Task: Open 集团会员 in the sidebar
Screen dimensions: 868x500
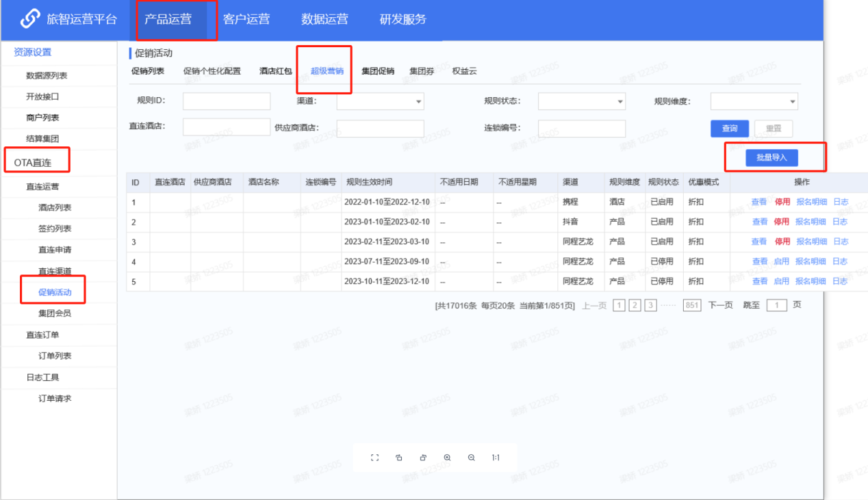Action: (x=55, y=313)
